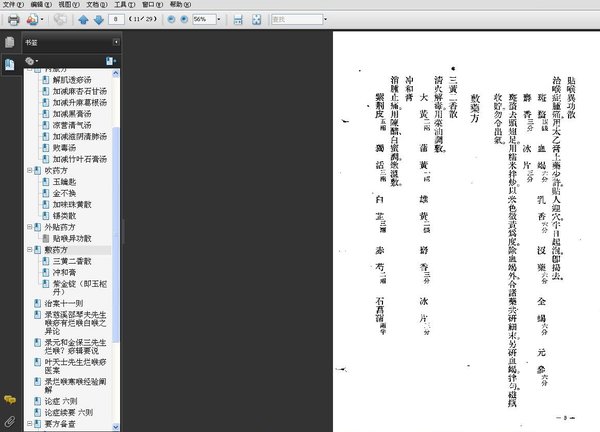Click the bookmark panel scrollbar thumb

point(116,233)
